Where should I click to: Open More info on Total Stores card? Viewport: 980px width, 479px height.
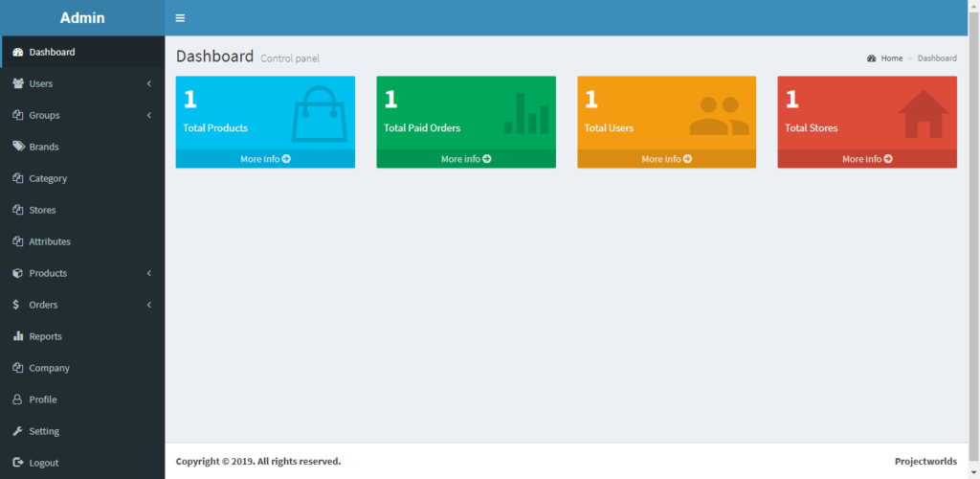[x=867, y=159]
